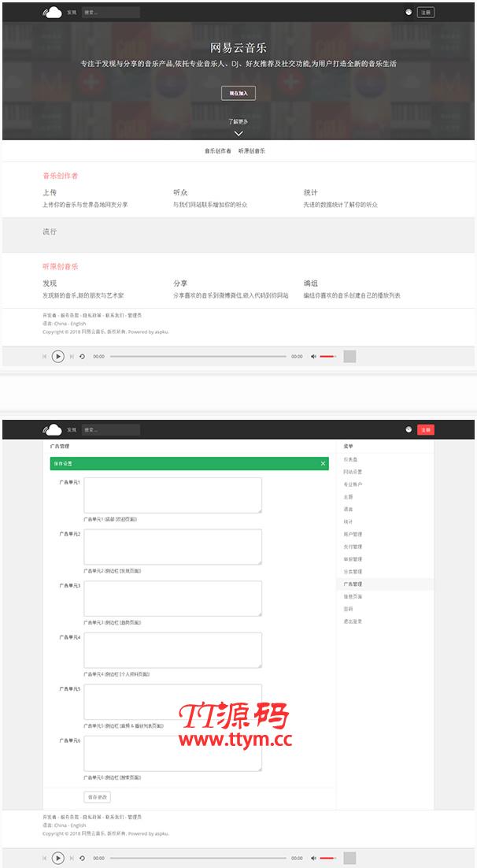
Task: Seek on the 广告管理 page player progress bar
Action: pos(198,858)
